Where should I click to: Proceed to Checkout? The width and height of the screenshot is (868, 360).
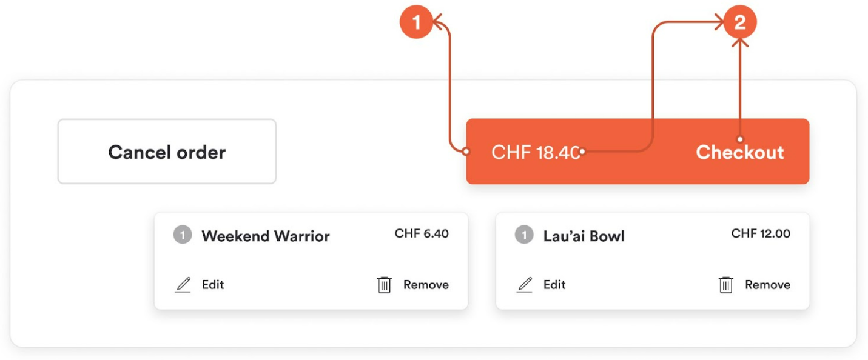(x=739, y=152)
